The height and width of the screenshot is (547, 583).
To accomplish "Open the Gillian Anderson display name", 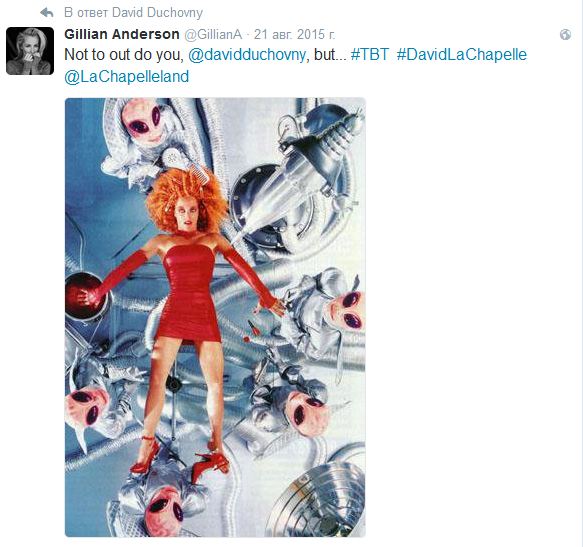I will [122, 34].
